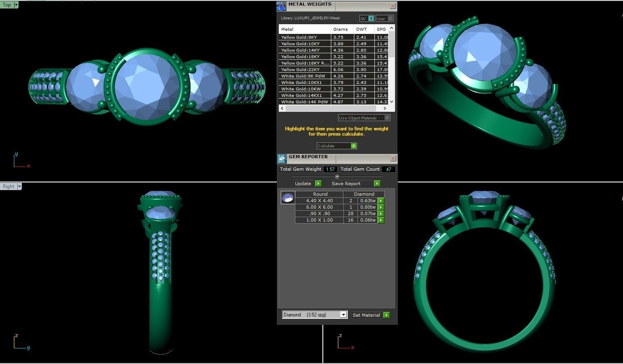This screenshot has width=623, height=364.
Task: Click the Top viewport label
Action: click(x=7, y=5)
